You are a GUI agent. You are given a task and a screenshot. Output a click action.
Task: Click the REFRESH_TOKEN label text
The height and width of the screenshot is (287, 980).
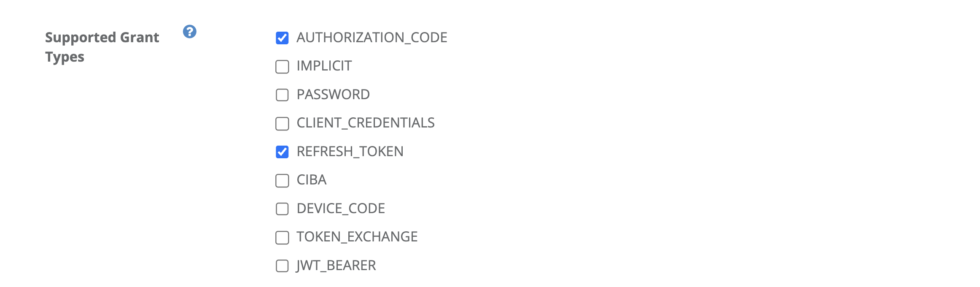click(x=350, y=152)
